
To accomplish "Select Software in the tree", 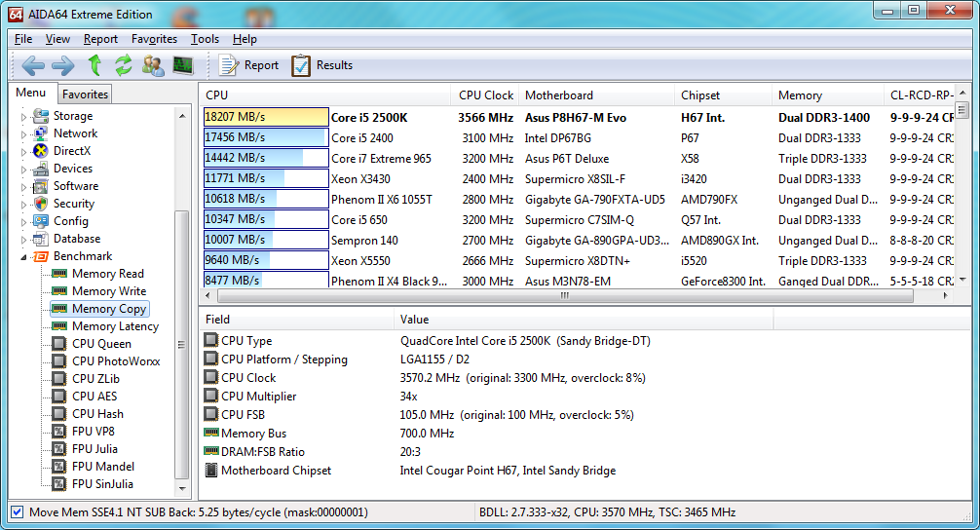I will coord(76,186).
